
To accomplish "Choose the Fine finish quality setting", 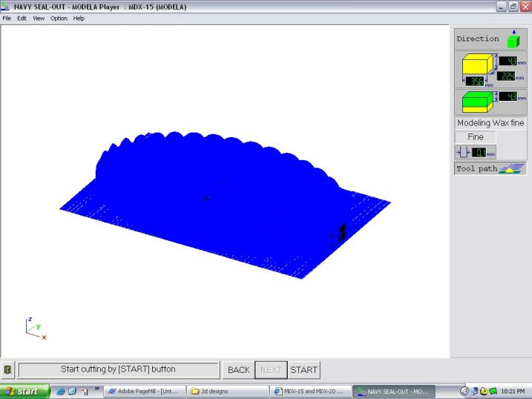I will pos(476,137).
